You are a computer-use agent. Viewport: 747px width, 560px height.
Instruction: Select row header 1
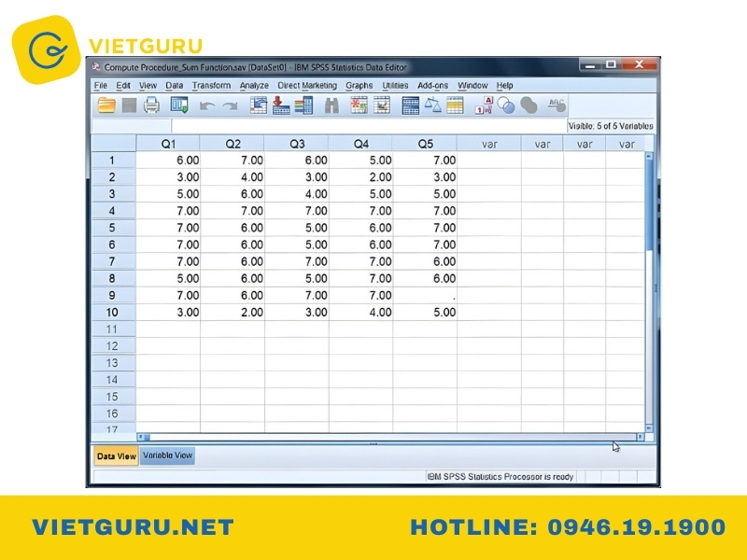coord(113,160)
